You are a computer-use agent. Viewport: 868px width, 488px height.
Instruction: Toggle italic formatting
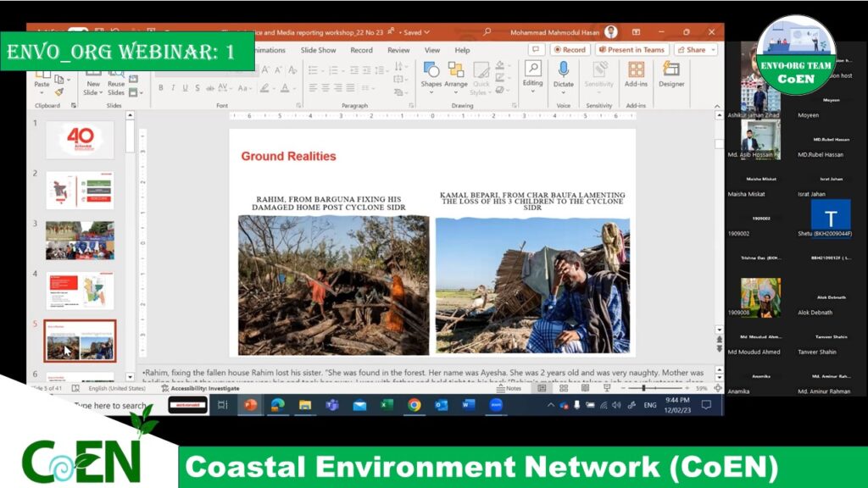[173, 88]
